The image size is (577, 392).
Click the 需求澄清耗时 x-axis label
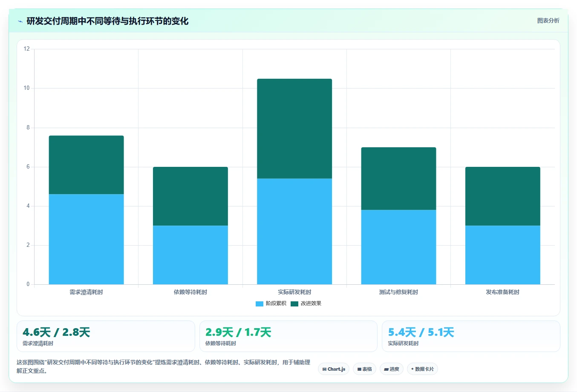point(87,292)
